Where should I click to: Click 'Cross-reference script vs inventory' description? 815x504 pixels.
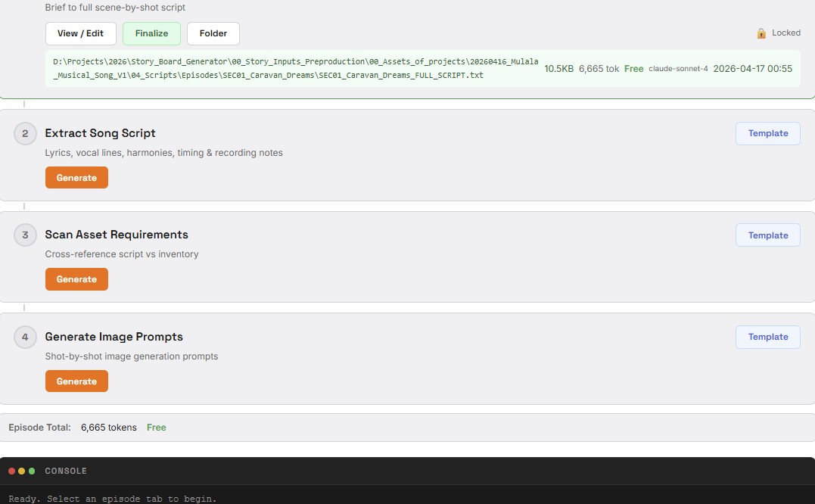(x=122, y=254)
